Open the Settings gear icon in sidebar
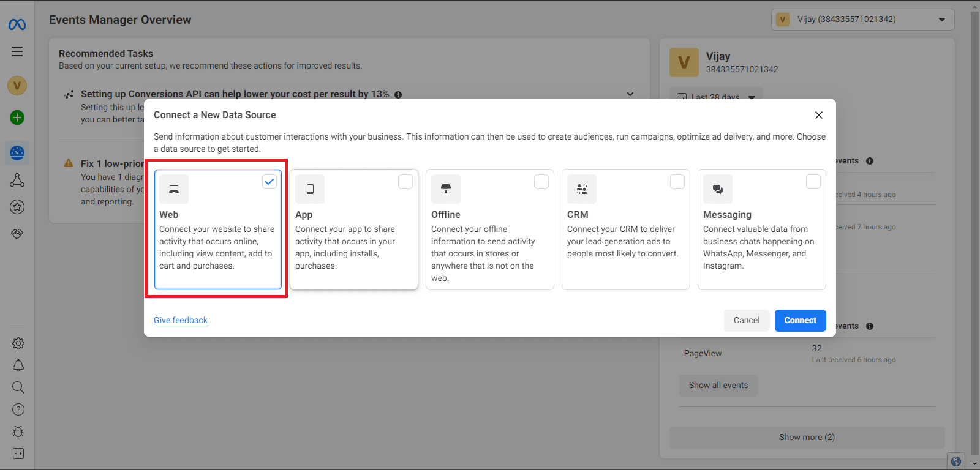 (18, 343)
